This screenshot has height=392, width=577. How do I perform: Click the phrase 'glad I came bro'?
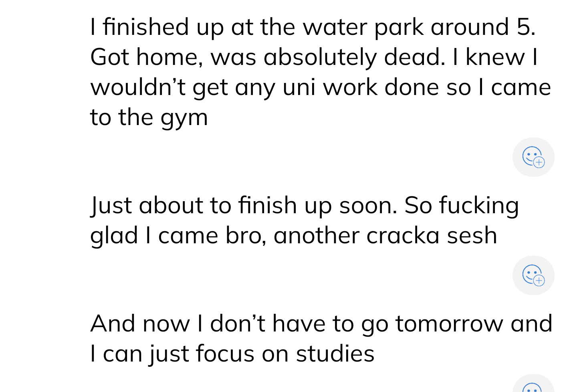point(178,235)
